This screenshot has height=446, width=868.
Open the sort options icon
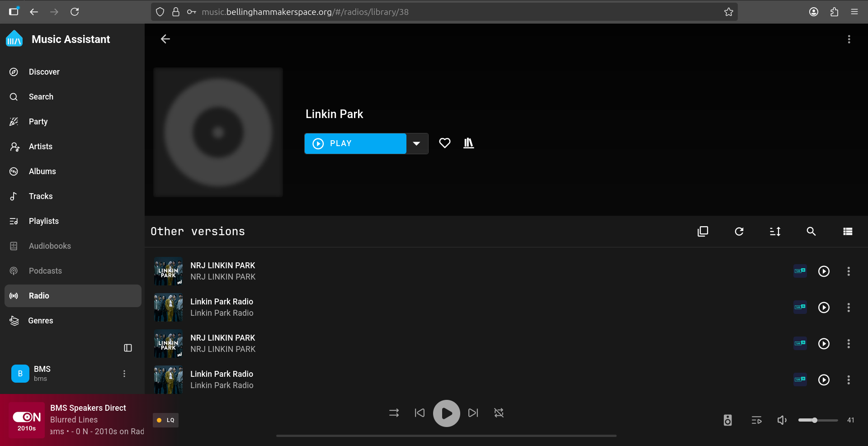click(775, 232)
